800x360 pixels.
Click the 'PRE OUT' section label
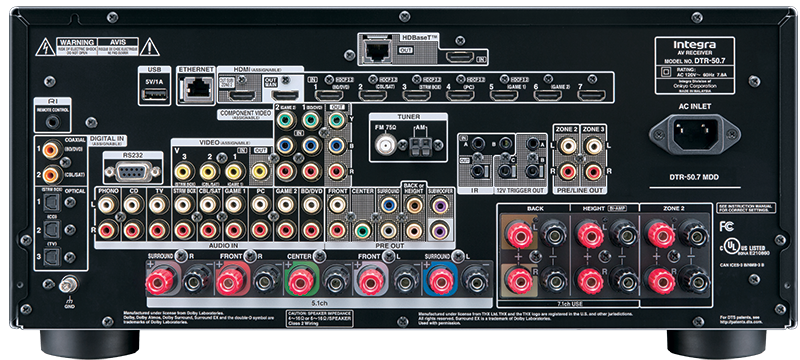pos(391,246)
